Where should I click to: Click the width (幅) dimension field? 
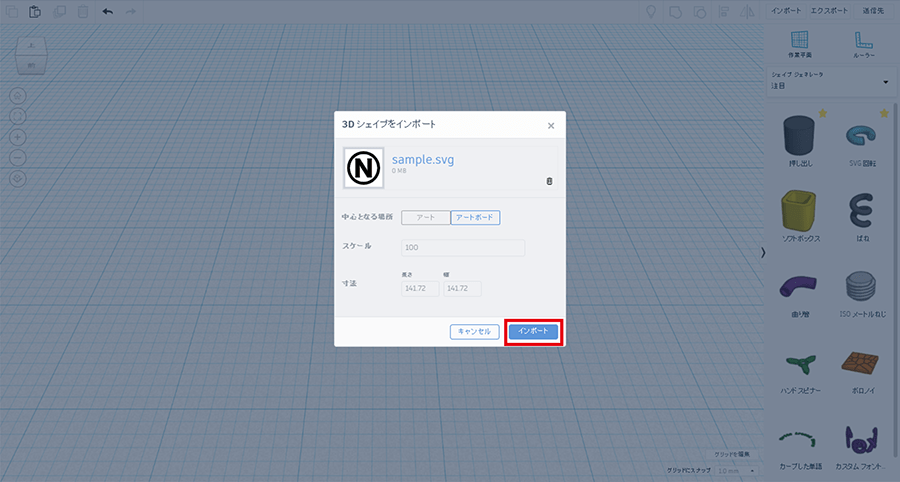(x=462, y=288)
